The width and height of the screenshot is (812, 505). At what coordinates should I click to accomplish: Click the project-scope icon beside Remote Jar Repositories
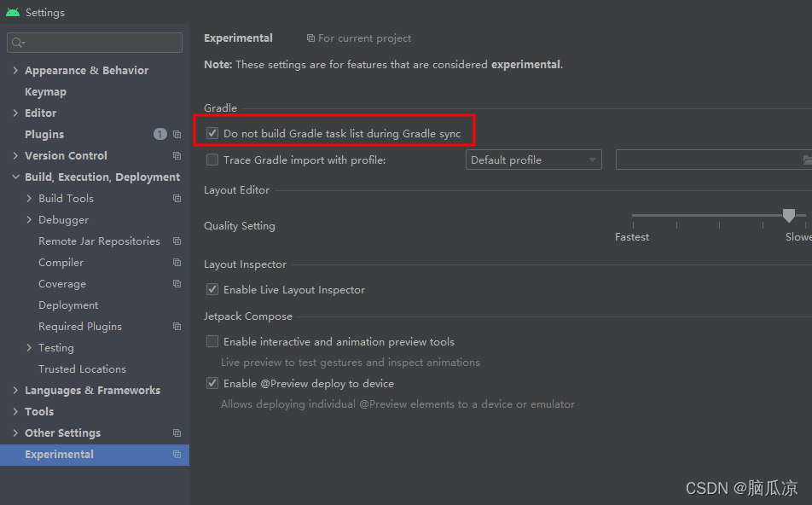[x=177, y=241]
